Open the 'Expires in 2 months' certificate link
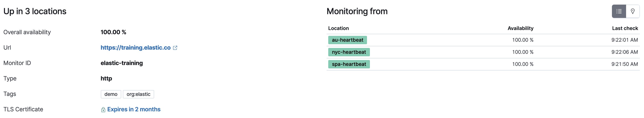This screenshot has height=118, width=644. pyautogui.click(x=134, y=109)
